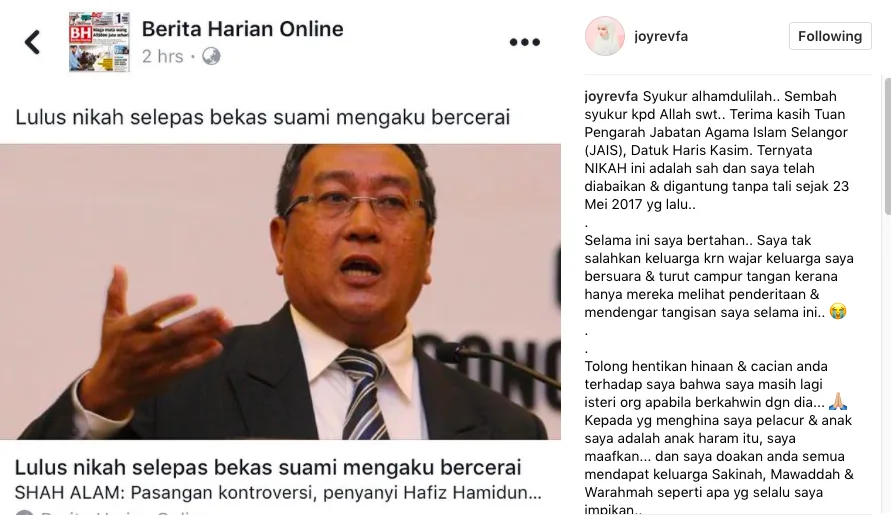The height and width of the screenshot is (515, 891).
Task: Click the paragraph starting Tolong hentikan hinaan
Action: coord(719,438)
